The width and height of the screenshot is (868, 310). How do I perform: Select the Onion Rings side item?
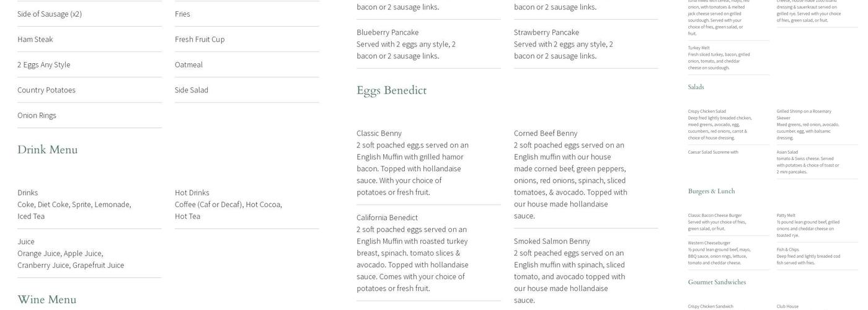(x=37, y=115)
